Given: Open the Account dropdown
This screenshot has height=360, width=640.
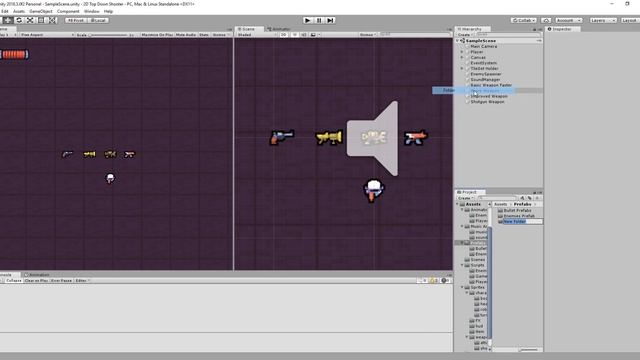Looking at the screenshot, I should pos(568,20).
